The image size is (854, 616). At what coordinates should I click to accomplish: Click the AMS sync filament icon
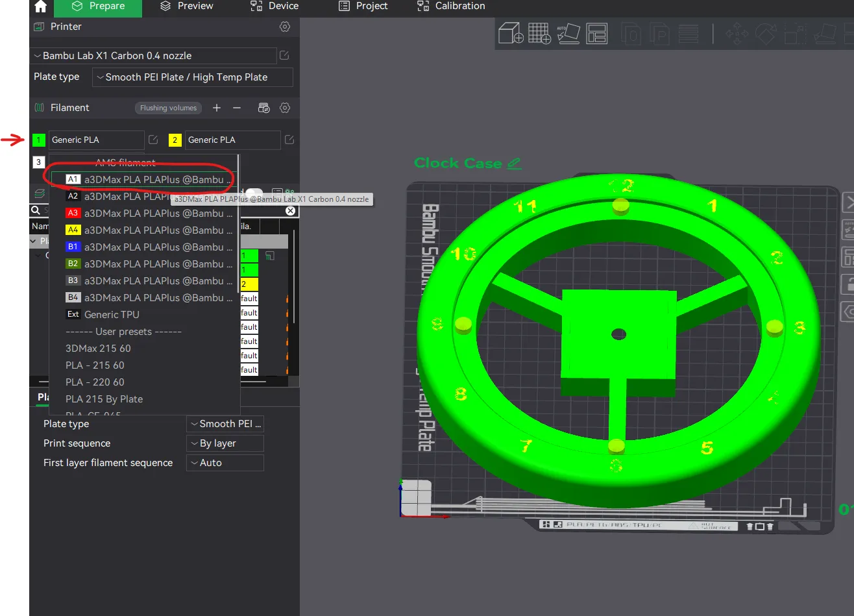coord(263,108)
